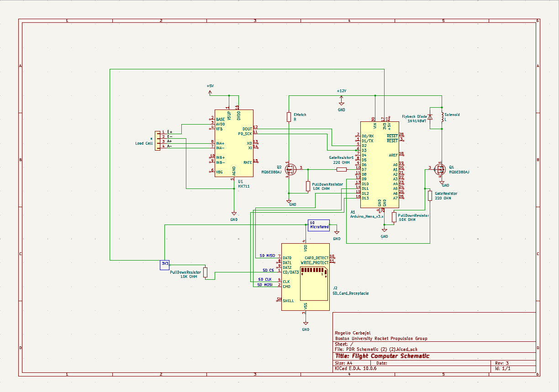
Task: Click the J2 reference designator
Action: [335, 288]
